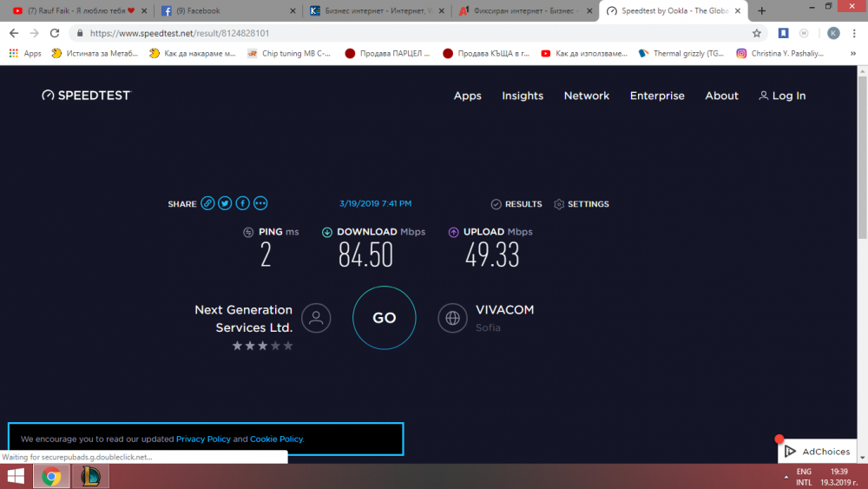Open the About menu item
This screenshot has height=489, width=868.
[x=721, y=96]
